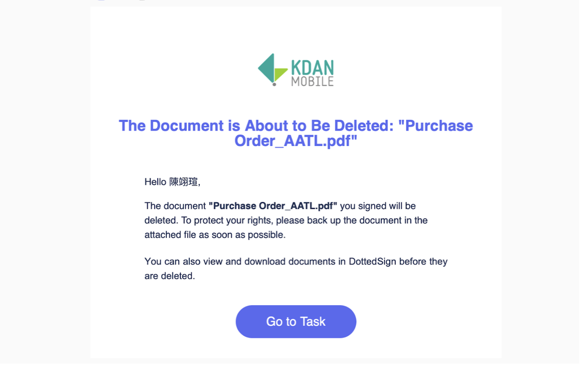Click the "you signed will be" text

point(378,206)
